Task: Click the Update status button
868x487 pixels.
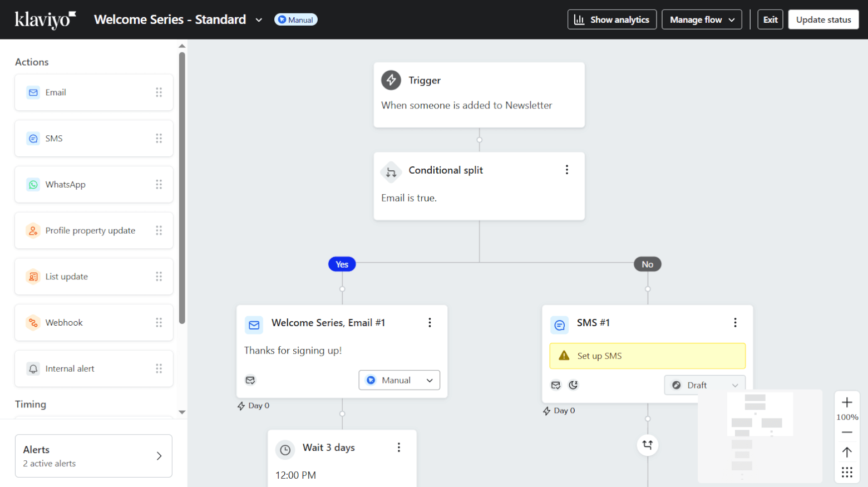Action: coord(823,19)
